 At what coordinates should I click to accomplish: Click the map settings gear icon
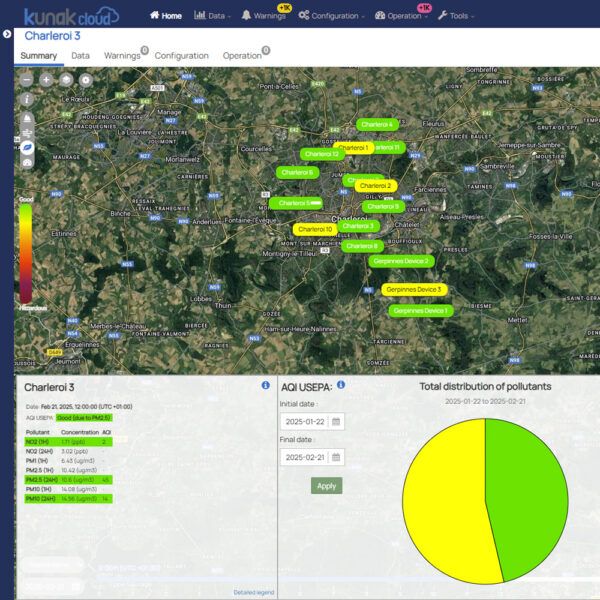point(85,79)
